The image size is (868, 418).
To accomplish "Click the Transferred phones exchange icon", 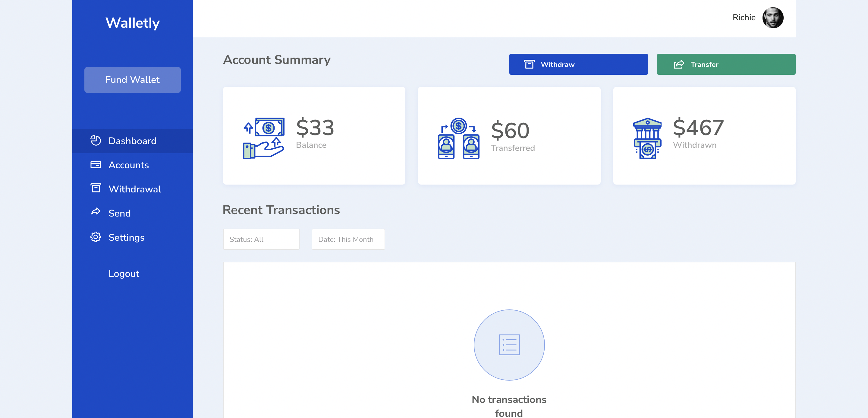I will (458, 138).
